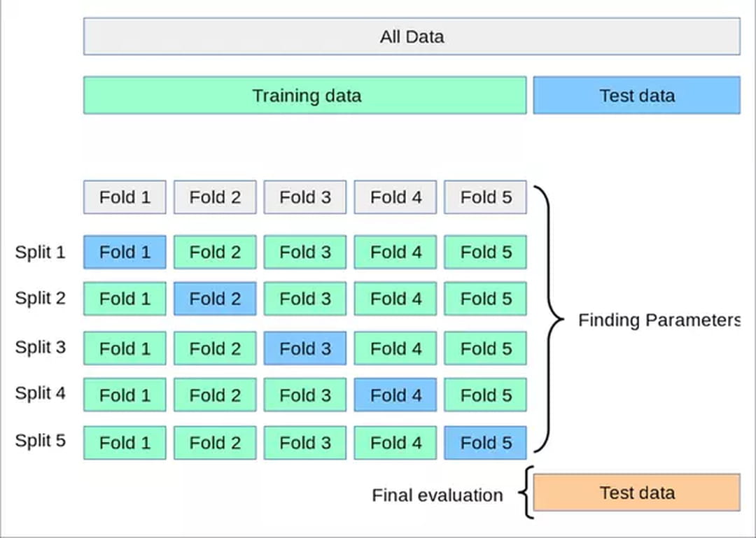Click green Fold 2 in Split 4 row
Screen dimensions: 756x538
(x=215, y=395)
